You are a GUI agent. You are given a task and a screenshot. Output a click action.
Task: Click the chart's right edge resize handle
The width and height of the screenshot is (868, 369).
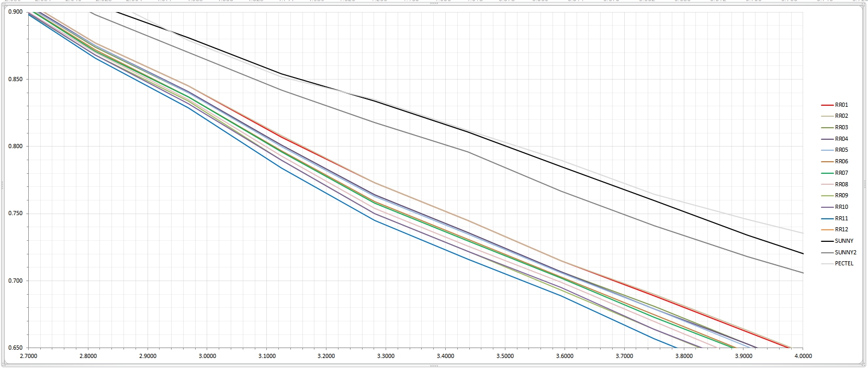tap(865, 185)
